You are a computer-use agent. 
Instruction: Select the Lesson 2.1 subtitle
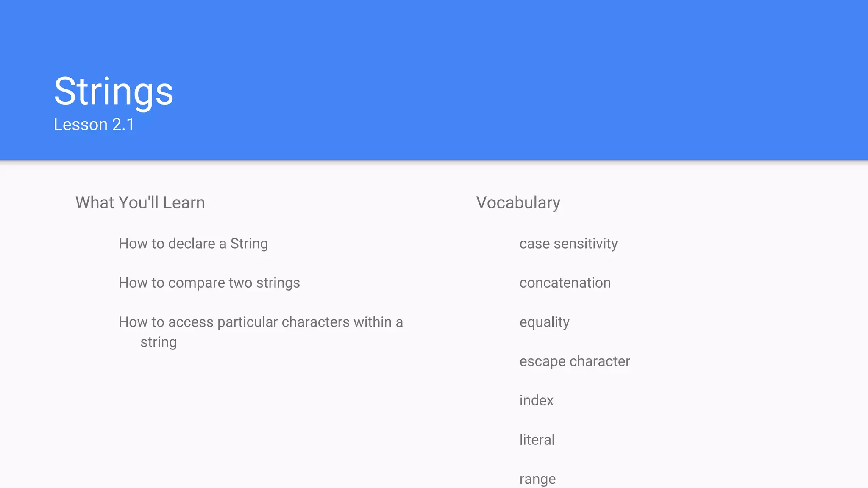(x=94, y=125)
